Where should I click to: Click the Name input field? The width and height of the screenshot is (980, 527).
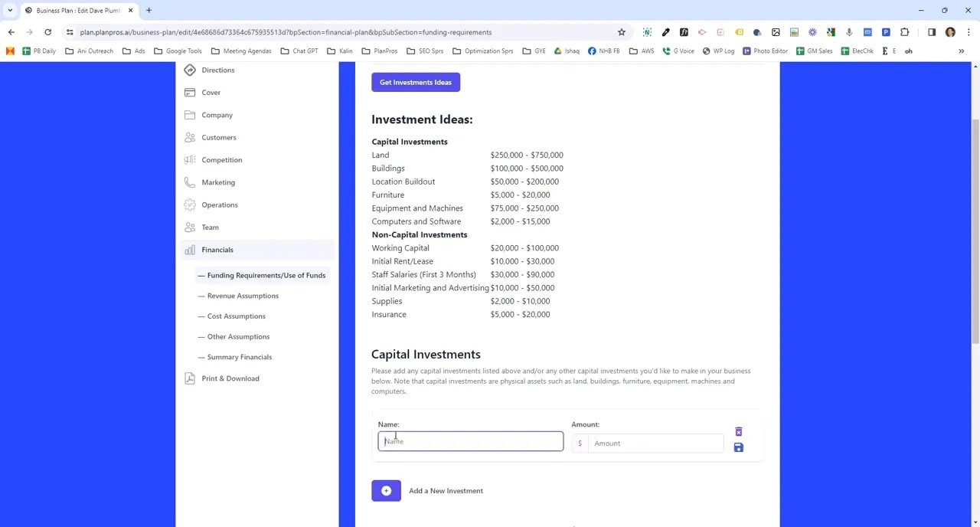point(470,440)
